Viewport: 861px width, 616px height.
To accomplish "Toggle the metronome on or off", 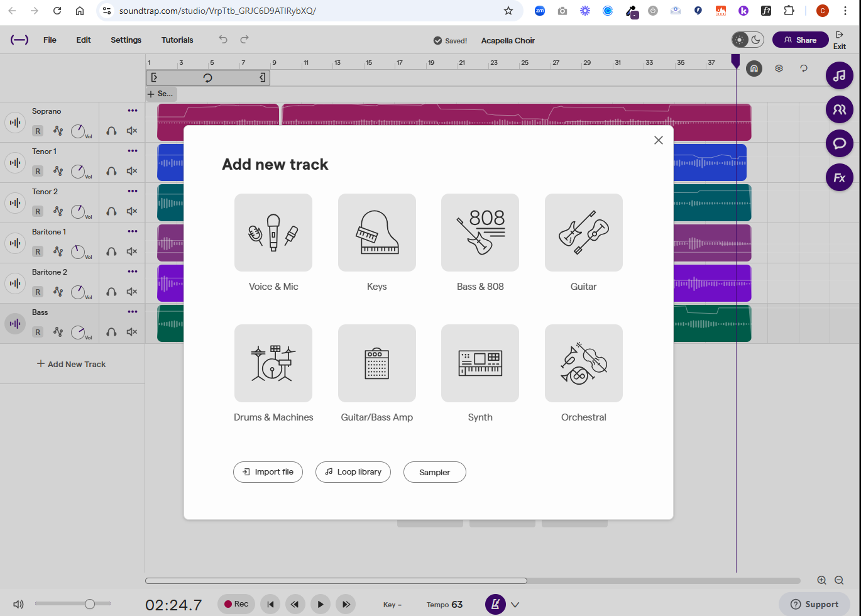I will click(495, 605).
